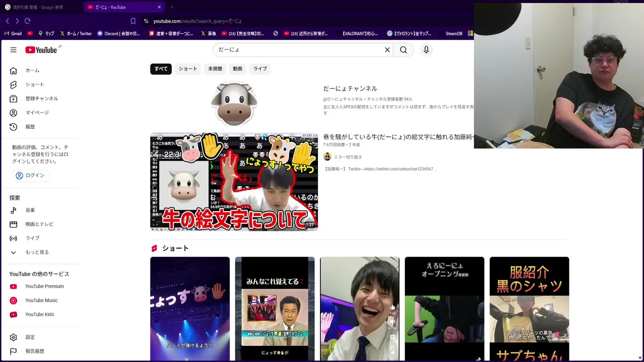This screenshot has height=362, width=644.
Task: Select the 動画 filter chip
Action: tap(237, 69)
